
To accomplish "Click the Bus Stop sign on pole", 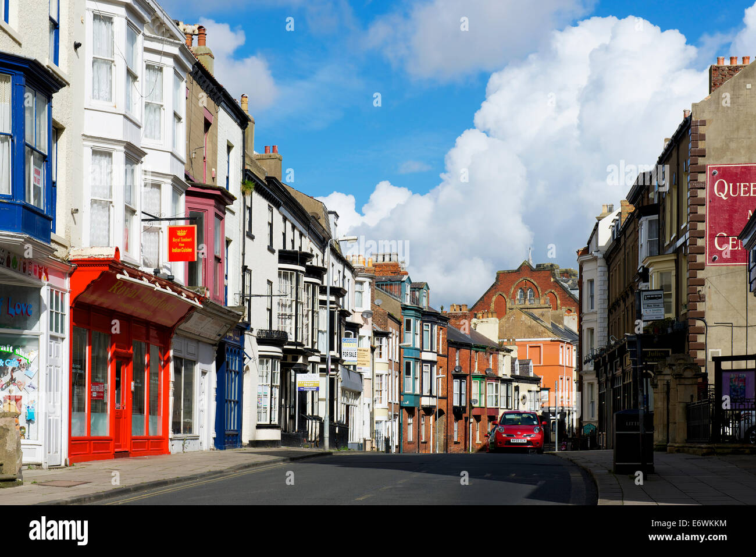I will 652,305.
